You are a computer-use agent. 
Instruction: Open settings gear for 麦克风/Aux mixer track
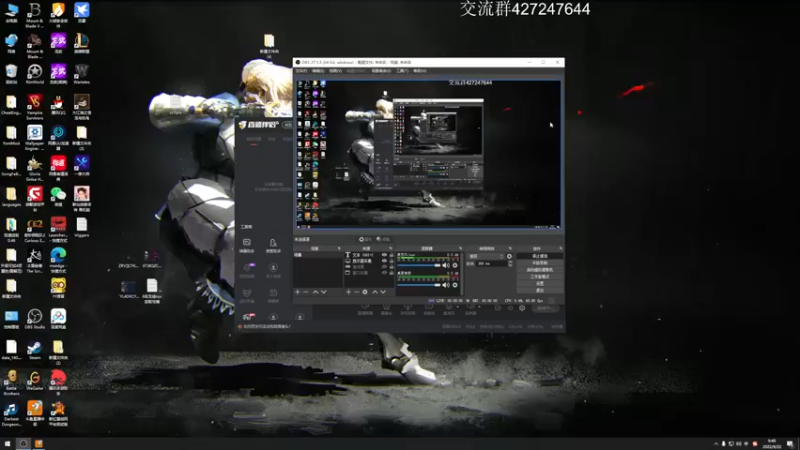tap(455, 265)
